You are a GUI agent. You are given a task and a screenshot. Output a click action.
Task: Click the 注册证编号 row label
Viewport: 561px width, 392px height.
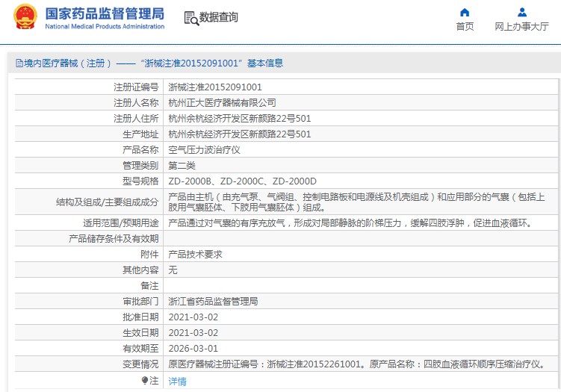[x=136, y=87]
